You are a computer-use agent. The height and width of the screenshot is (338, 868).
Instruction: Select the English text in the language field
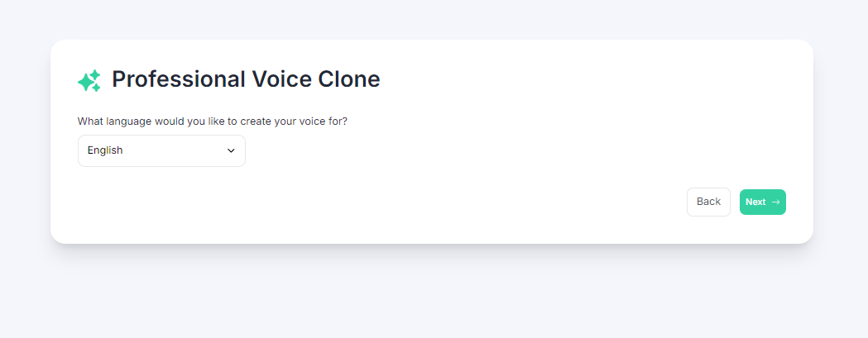(x=105, y=150)
